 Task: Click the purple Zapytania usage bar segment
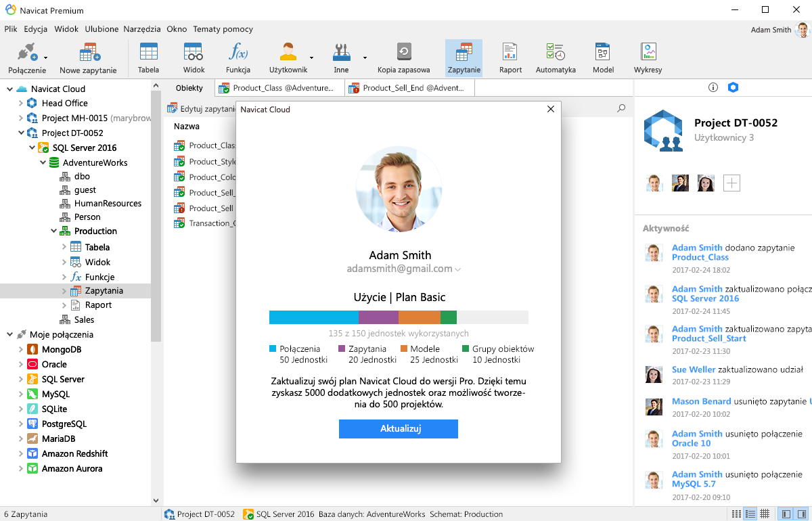pyautogui.click(x=379, y=317)
